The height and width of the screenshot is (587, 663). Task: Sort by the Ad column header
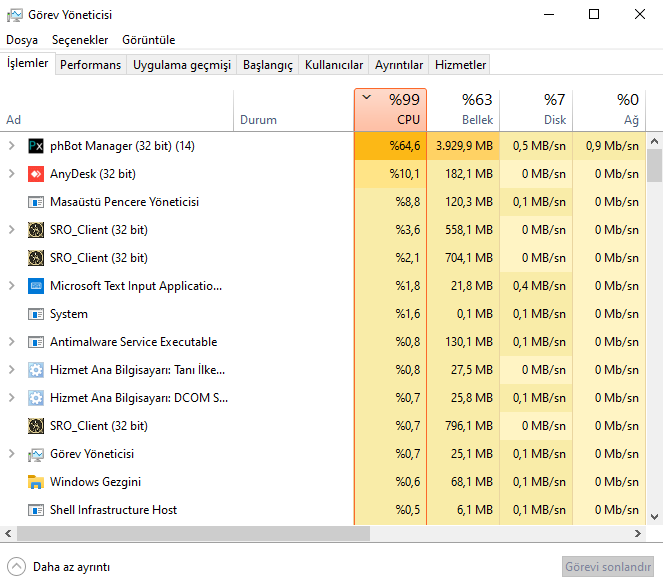[117, 110]
